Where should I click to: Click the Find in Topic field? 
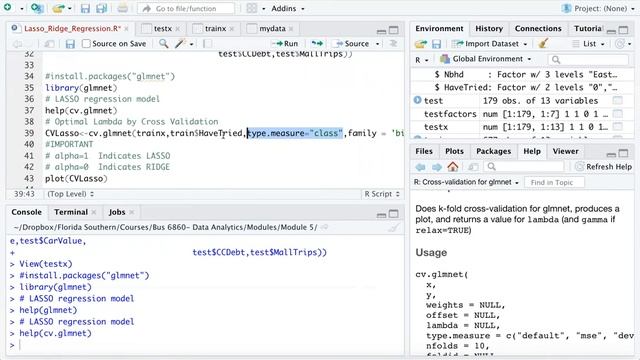pyautogui.click(x=554, y=182)
